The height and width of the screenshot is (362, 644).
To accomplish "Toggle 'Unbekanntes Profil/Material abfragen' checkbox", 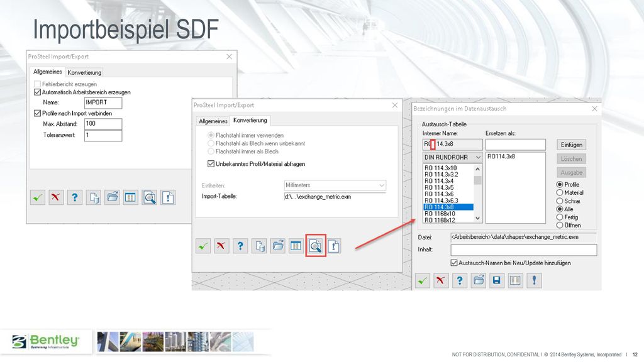I will click(x=211, y=164).
